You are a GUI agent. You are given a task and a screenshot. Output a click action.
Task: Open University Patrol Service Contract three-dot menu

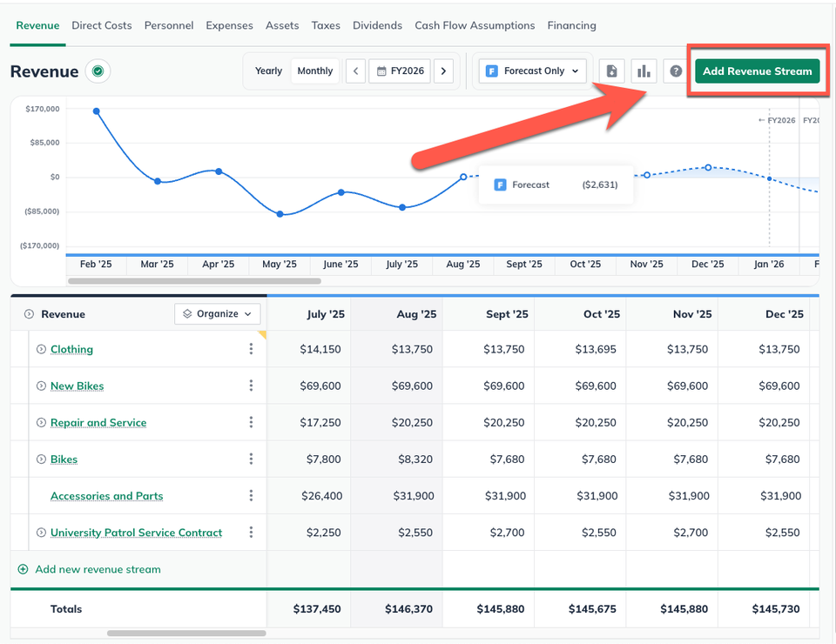pyautogui.click(x=251, y=532)
